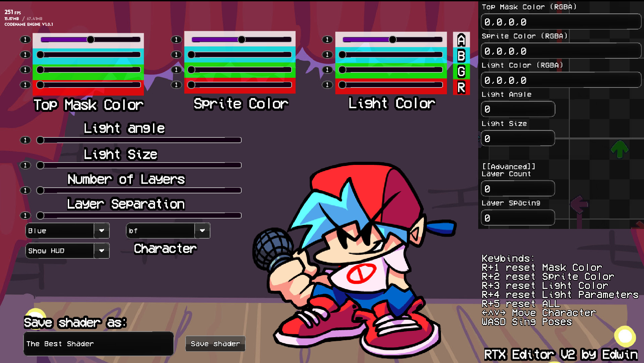Click the G channel label in RGBA legend
This screenshot has height=363, width=644.
[x=461, y=71]
